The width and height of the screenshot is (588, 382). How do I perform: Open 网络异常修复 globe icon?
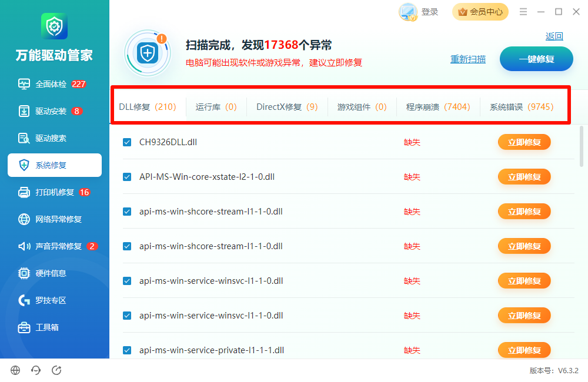coord(24,219)
